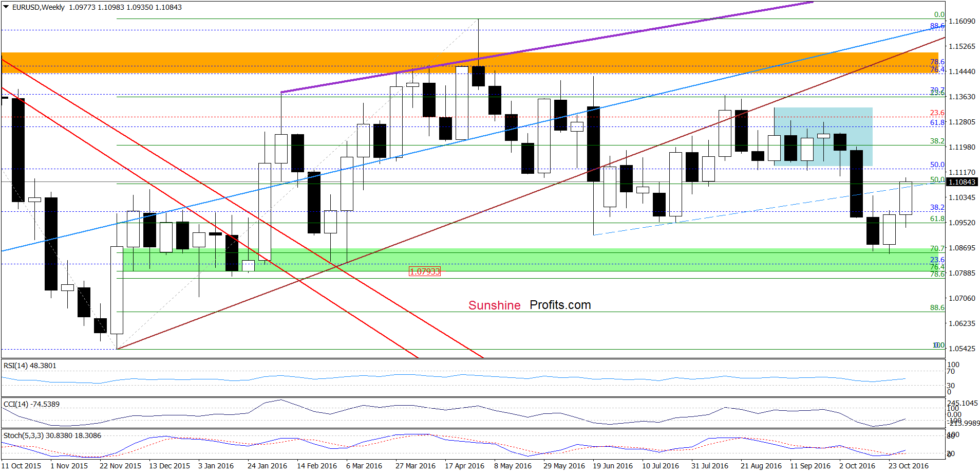Click the EURUSD,Weekly chart title
Viewport: 980px width, 473px height.
click(x=39, y=7)
